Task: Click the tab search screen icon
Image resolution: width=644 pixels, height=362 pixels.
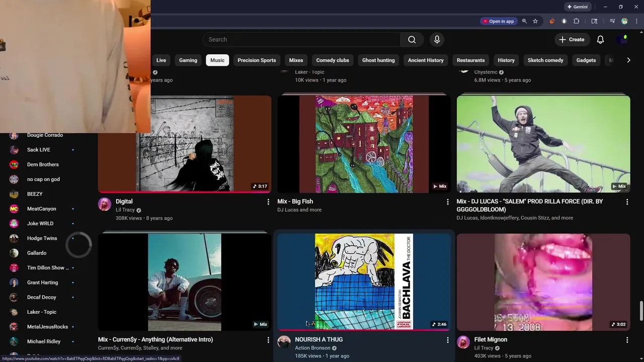Action: [594, 21]
